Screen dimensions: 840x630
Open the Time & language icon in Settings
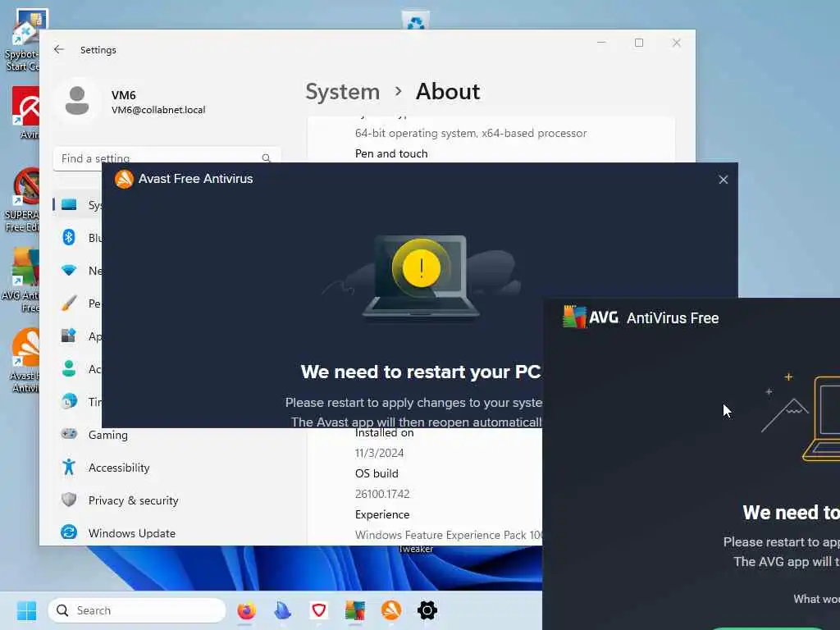coord(69,401)
